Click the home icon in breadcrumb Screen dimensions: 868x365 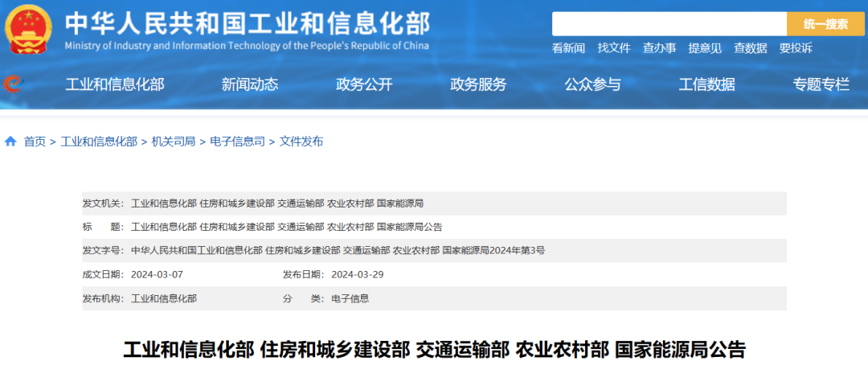point(10,141)
